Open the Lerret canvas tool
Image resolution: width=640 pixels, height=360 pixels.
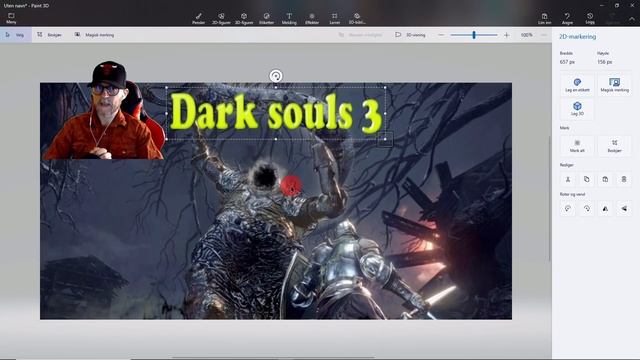[335, 18]
